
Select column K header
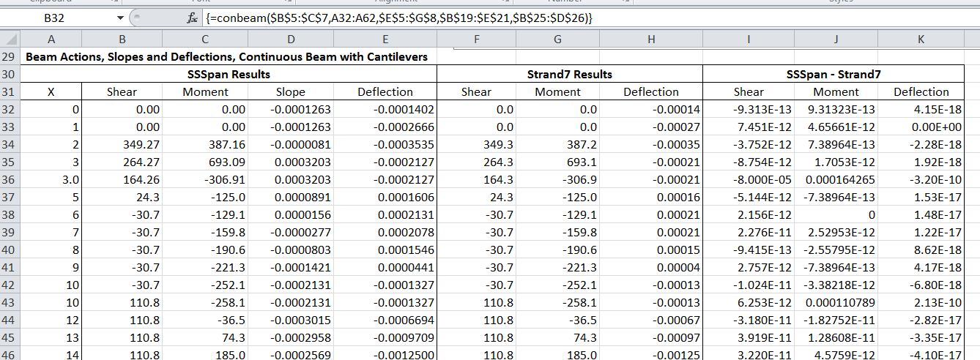pyautogui.click(x=921, y=40)
